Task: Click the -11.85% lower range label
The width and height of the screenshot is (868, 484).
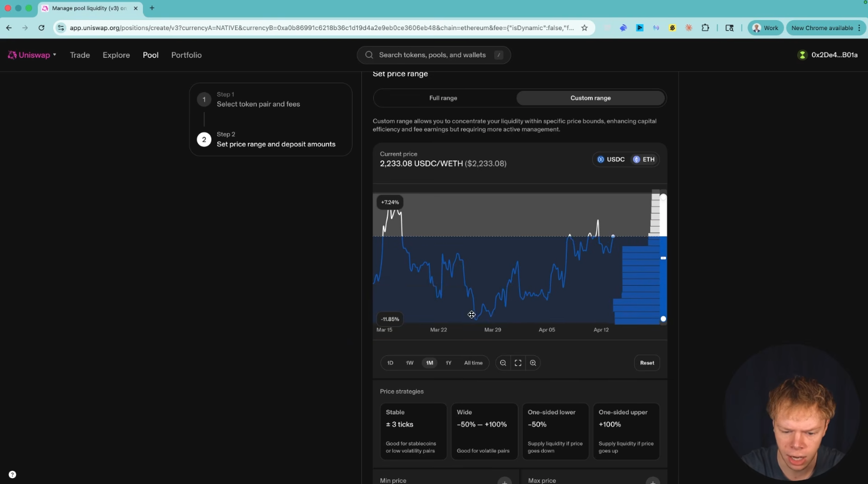Action: pyautogui.click(x=390, y=319)
